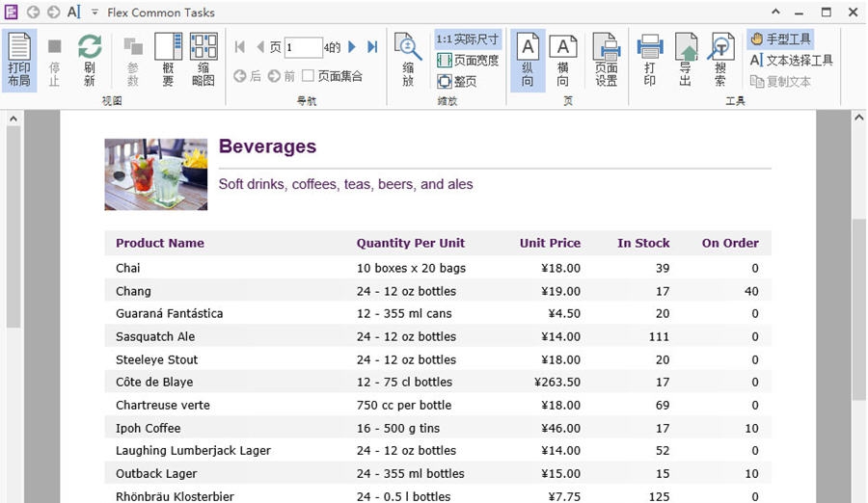This screenshot has height=503, width=868.
Task: Click the page number input field
Action: coord(303,47)
